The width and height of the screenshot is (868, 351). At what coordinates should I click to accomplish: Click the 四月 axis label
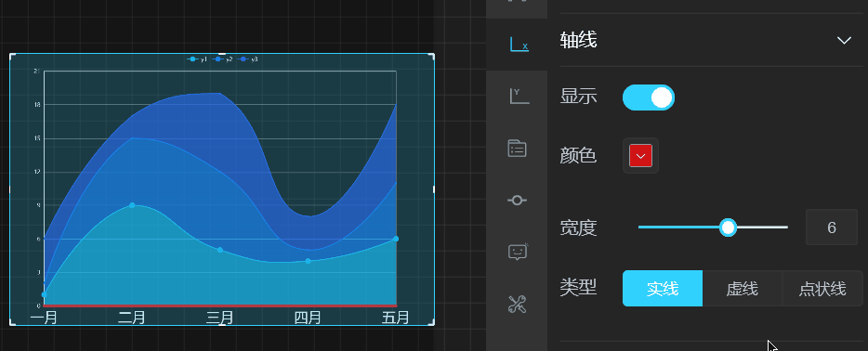(308, 318)
